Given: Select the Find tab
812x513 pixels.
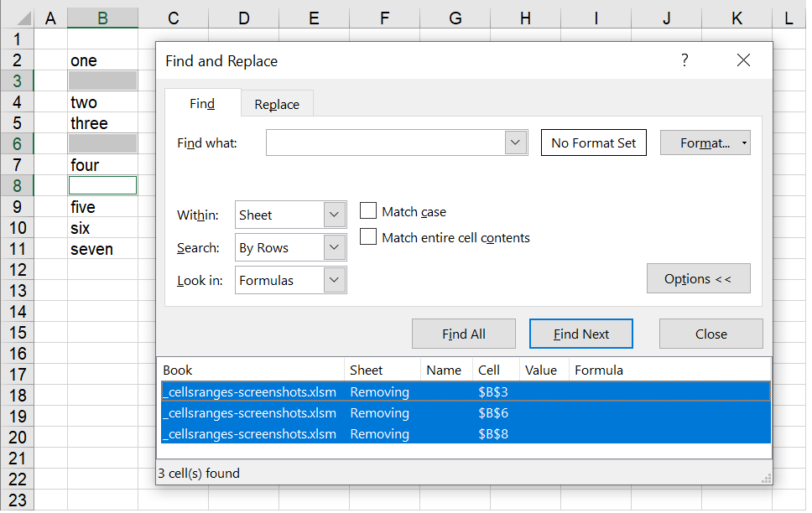Looking at the screenshot, I should point(202,104).
